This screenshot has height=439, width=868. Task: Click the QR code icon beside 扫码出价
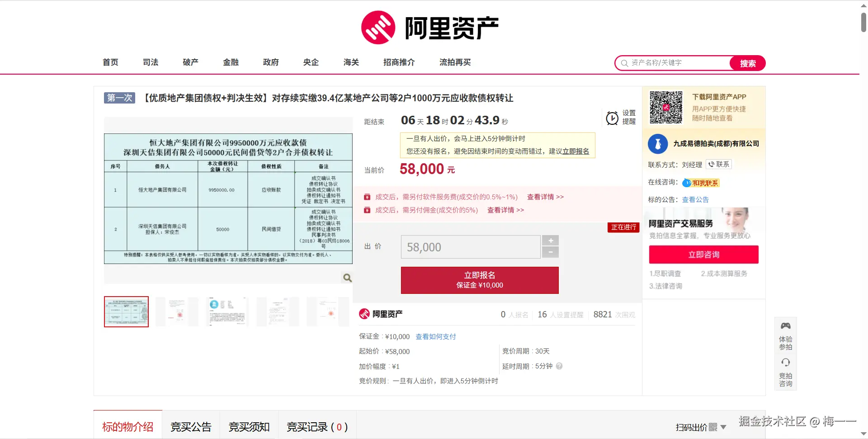point(713,427)
